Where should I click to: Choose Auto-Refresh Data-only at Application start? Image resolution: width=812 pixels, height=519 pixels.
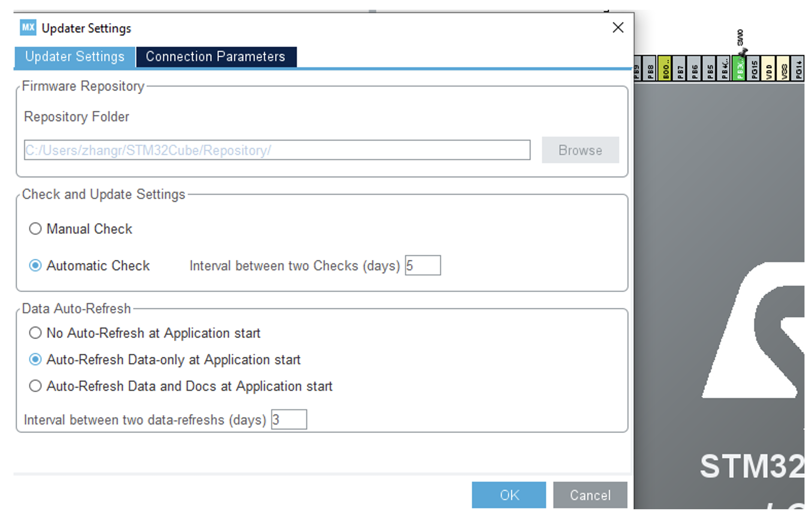pyautogui.click(x=35, y=359)
